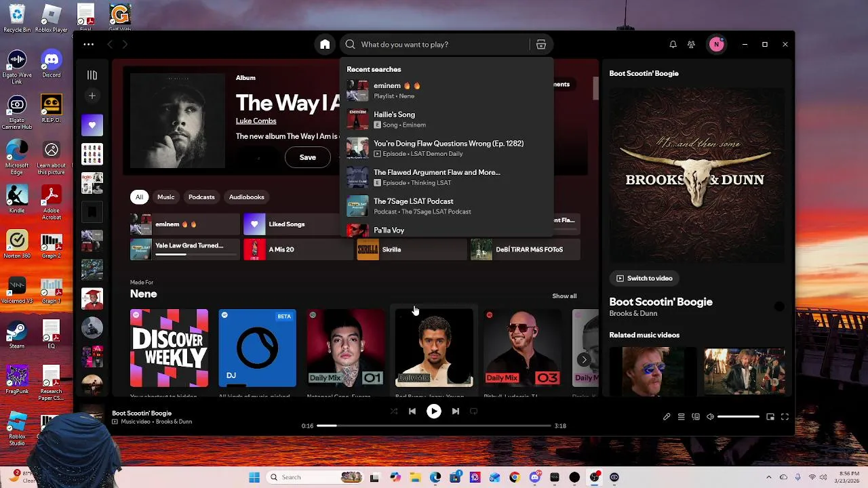Select the Audiobooks filter chip
This screenshot has width=868, height=488.
coord(247,197)
